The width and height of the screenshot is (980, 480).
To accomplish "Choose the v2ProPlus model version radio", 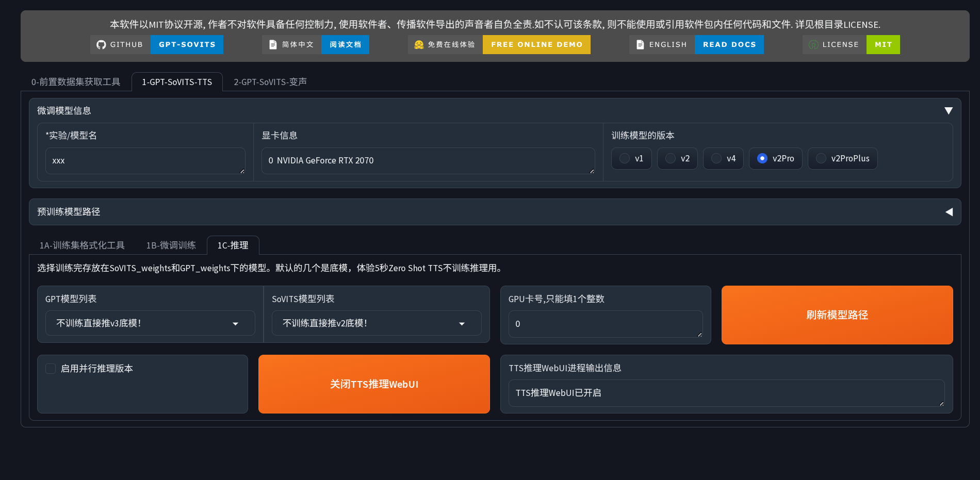I will (842, 158).
